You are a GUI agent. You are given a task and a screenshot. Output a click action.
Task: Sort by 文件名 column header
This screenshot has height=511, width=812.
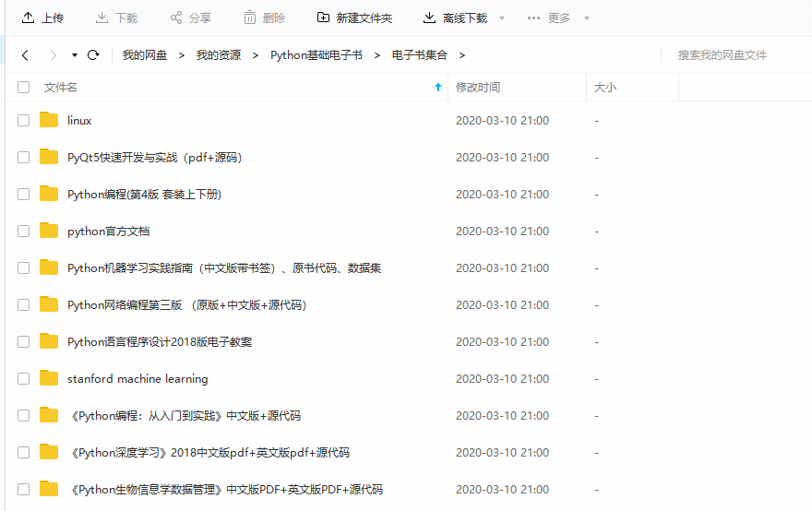61,87
